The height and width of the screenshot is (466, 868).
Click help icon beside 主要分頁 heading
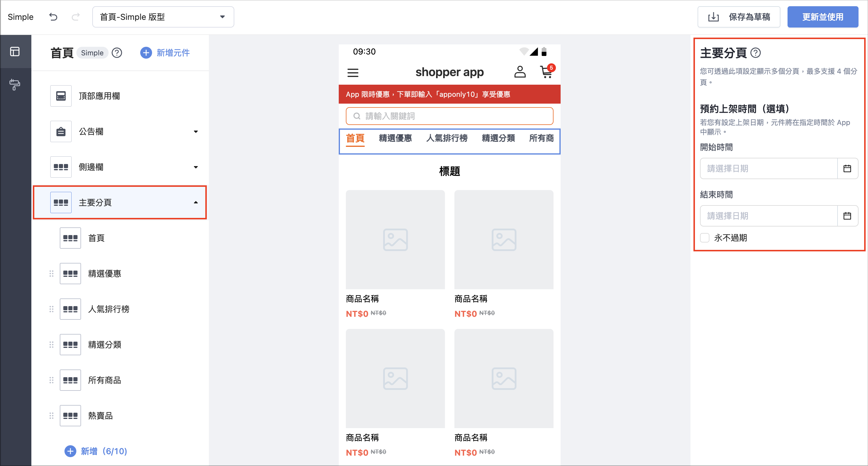756,53
